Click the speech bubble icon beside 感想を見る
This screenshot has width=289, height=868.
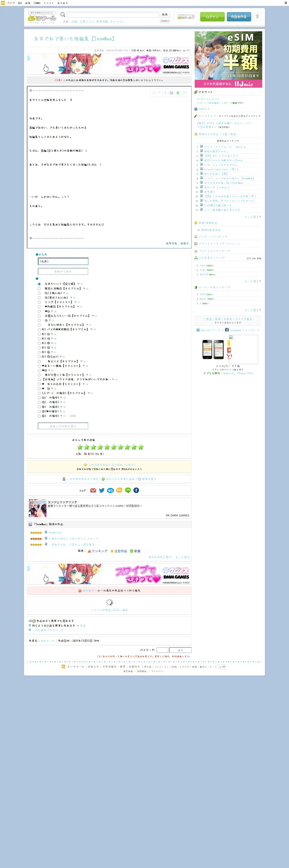coord(139,479)
